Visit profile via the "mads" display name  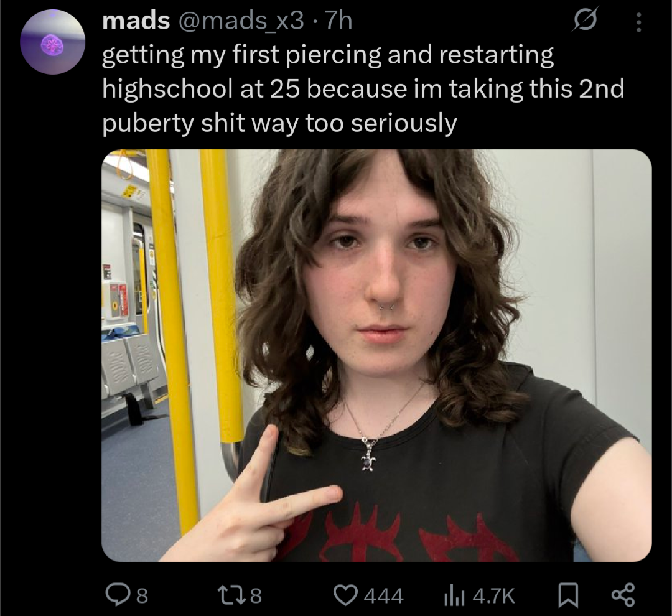click(136, 21)
